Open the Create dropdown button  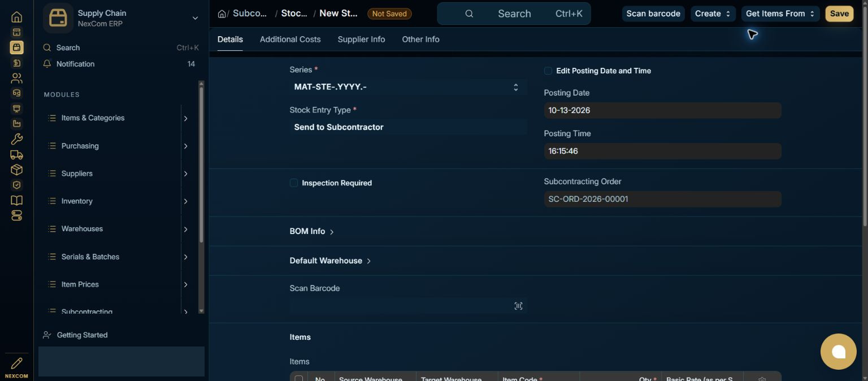[713, 14]
